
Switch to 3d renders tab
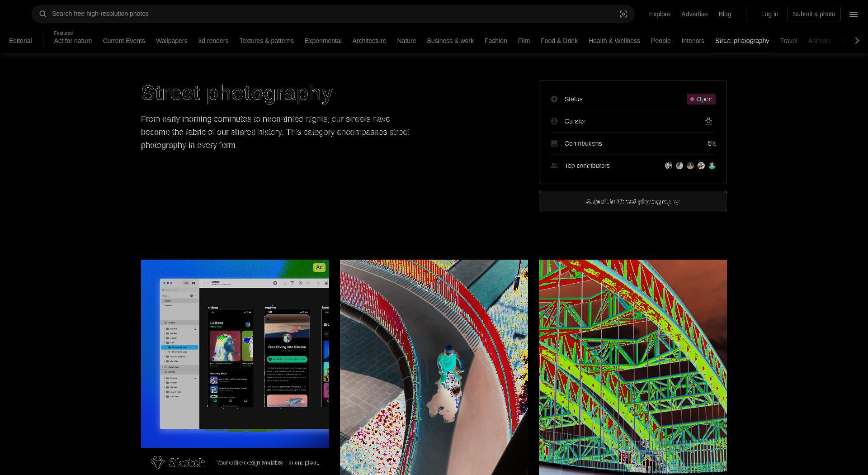[x=213, y=41]
